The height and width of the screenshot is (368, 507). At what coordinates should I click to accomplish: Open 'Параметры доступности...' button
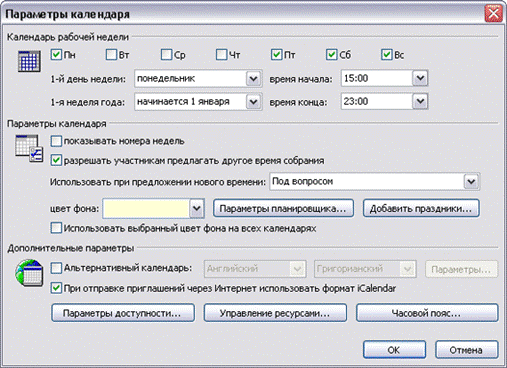coord(123,313)
